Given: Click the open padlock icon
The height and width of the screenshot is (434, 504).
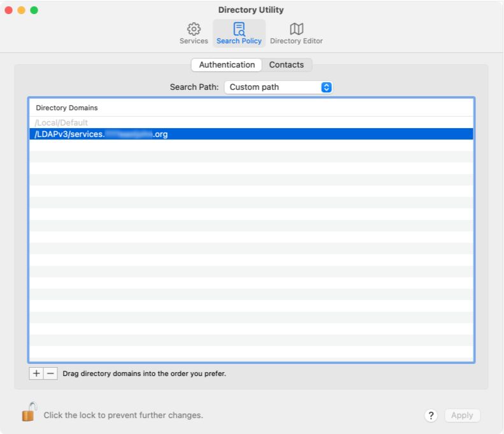Looking at the screenshot, I should (29, 413).
